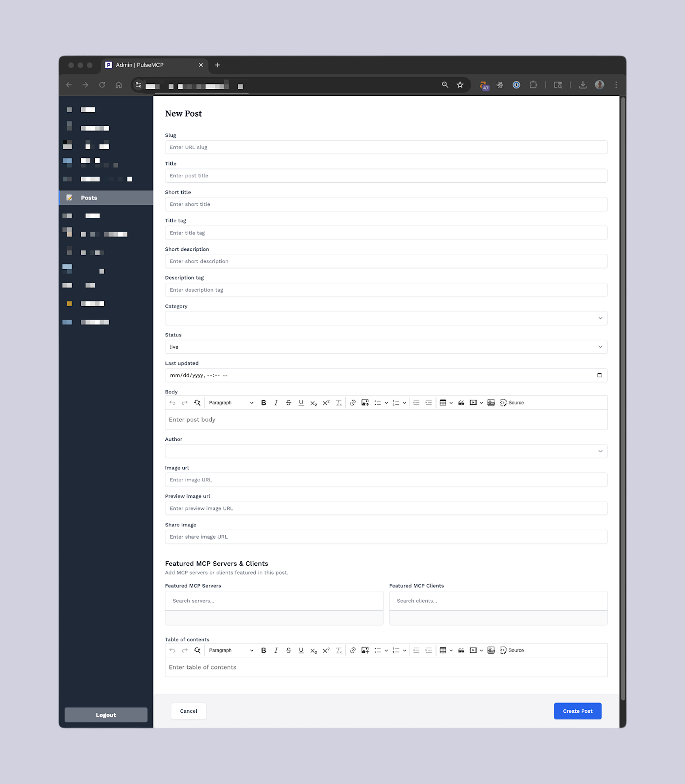Insert an image in the Body editor
The image size is (685, 784).
(x=365, y=403)
